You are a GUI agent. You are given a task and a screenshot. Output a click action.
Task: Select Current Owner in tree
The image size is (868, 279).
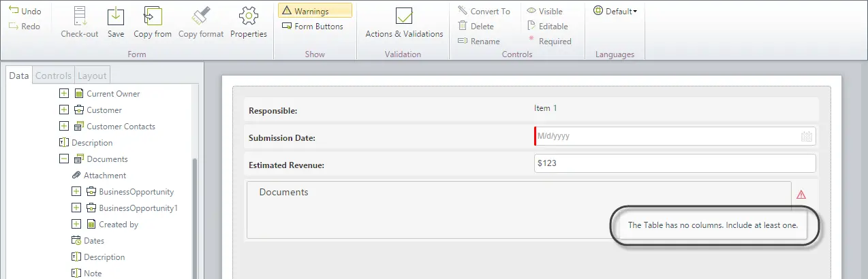tap(113, 93)
